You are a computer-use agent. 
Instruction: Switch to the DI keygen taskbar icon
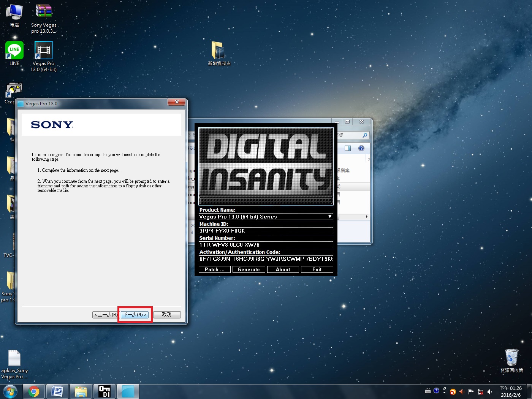104,391
